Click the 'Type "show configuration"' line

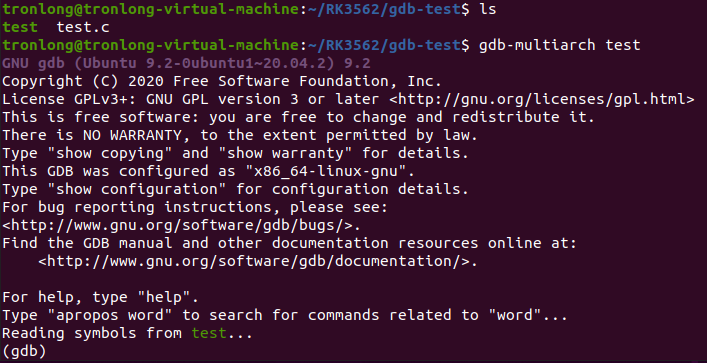point(235,189)
